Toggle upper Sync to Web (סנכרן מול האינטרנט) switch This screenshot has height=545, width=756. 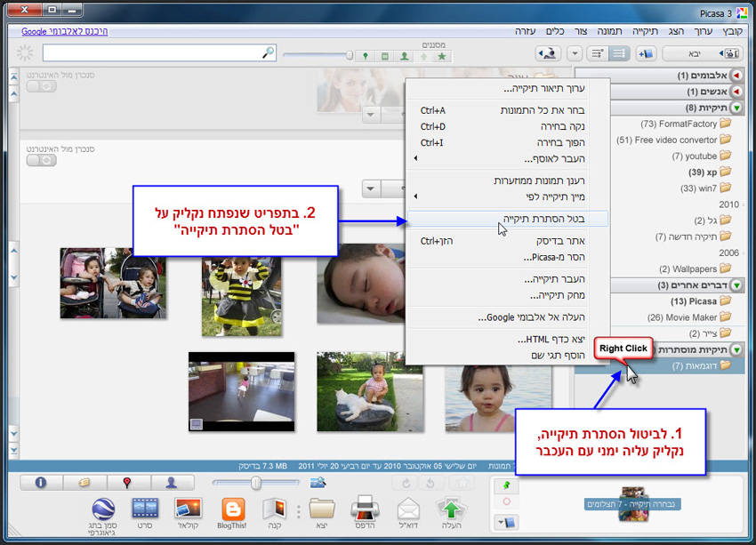pyautogui.click(x=42, y=86)
